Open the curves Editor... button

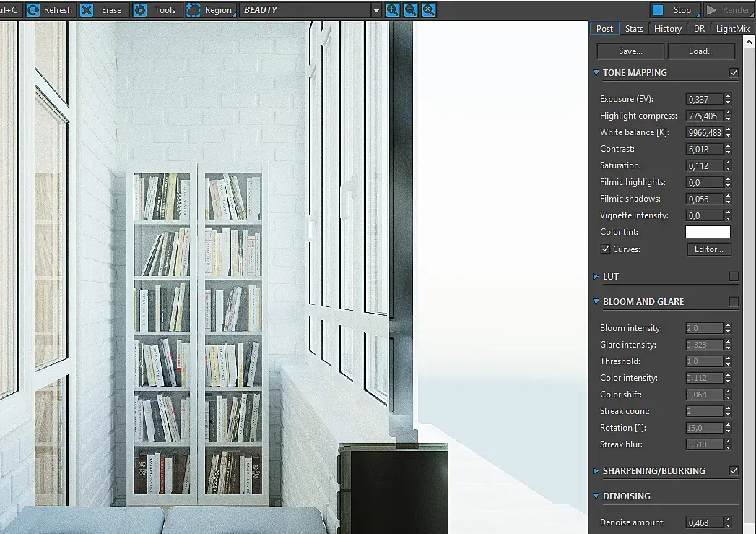pyautogui.click(x=709, y=249)
